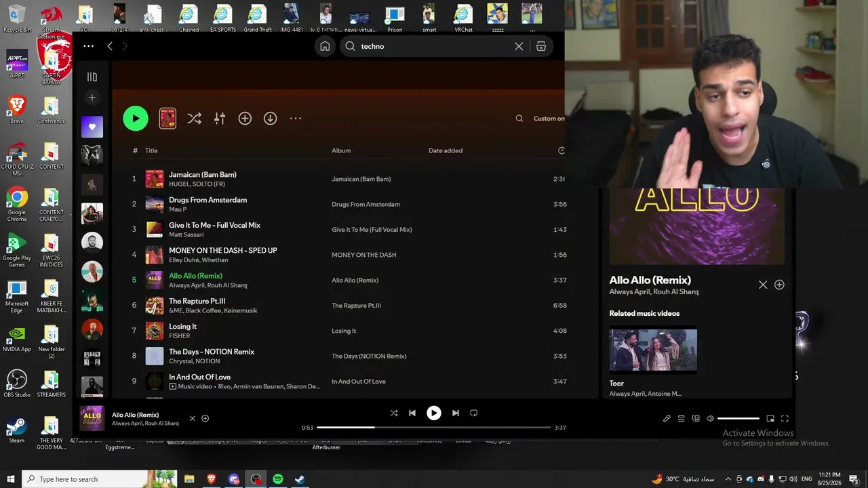Mute audio with the speaker icon
The height and width of the screenshot is (488, 868).
pyautogui.click(x=710, y=418)
